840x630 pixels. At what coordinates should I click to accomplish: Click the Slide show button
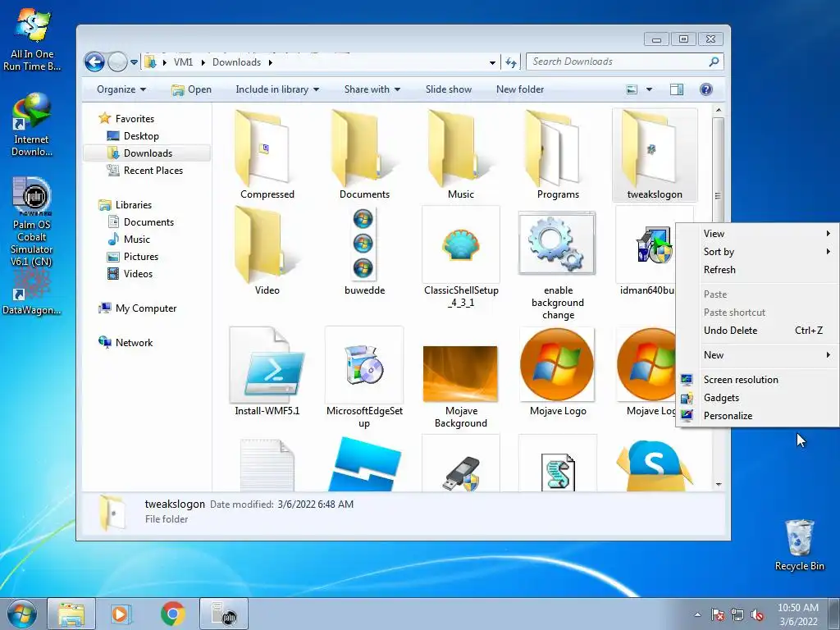tap(449, 89)
